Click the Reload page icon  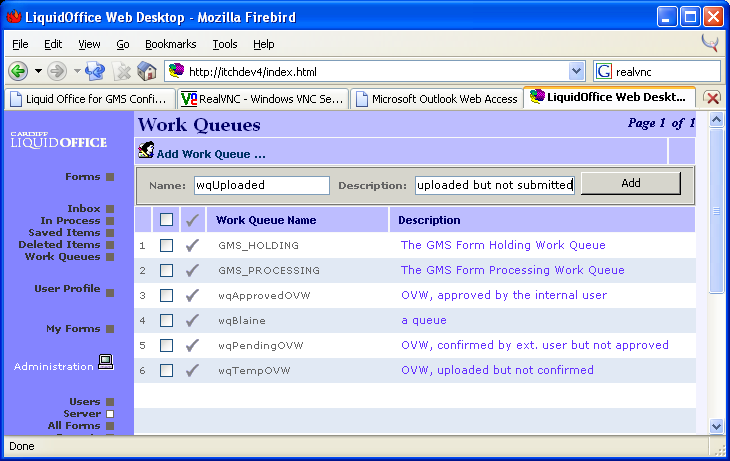pos(96,71)
